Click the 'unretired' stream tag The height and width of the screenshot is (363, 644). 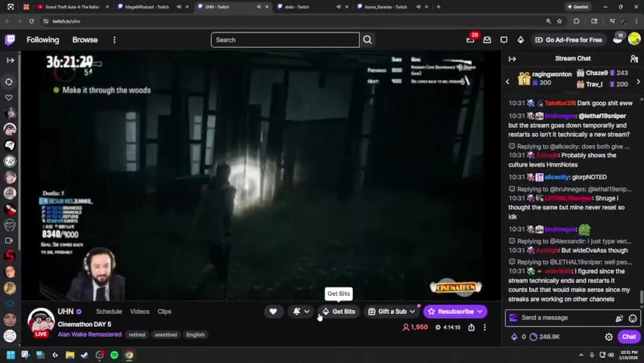coord(165,335)
